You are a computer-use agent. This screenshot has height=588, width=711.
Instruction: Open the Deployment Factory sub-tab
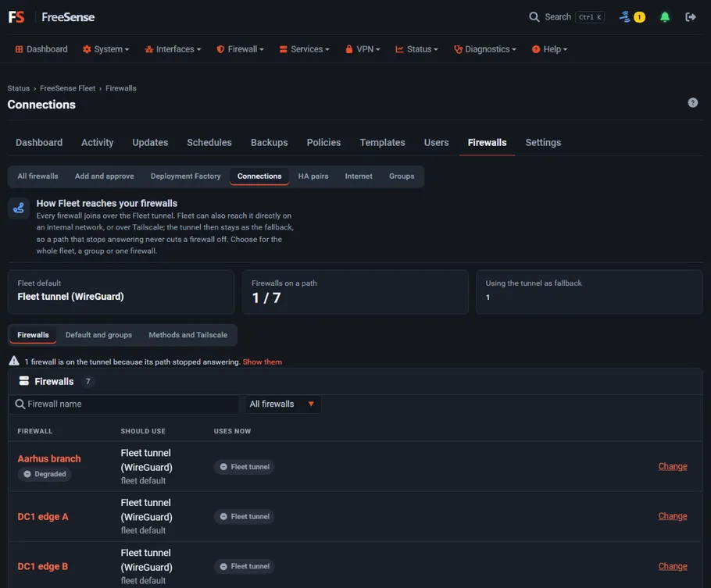(185, 176)
